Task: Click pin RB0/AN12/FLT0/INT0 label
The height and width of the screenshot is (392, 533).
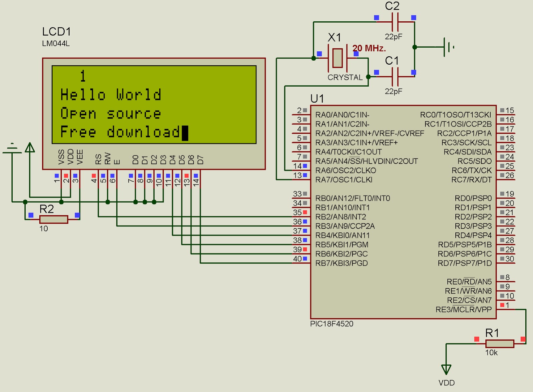Action: [353, 198]
